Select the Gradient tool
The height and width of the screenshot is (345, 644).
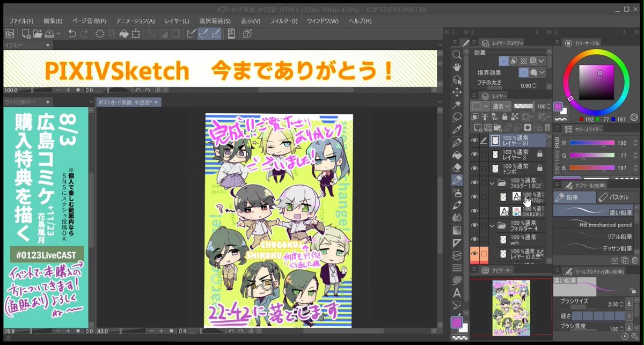click(457, 230)
